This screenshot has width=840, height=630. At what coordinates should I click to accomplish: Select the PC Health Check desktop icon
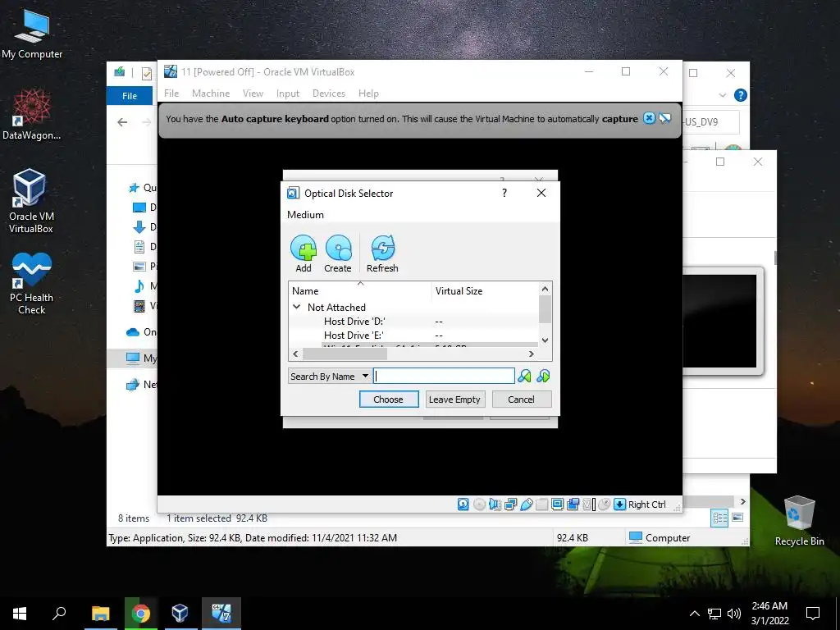coord(31,283)
